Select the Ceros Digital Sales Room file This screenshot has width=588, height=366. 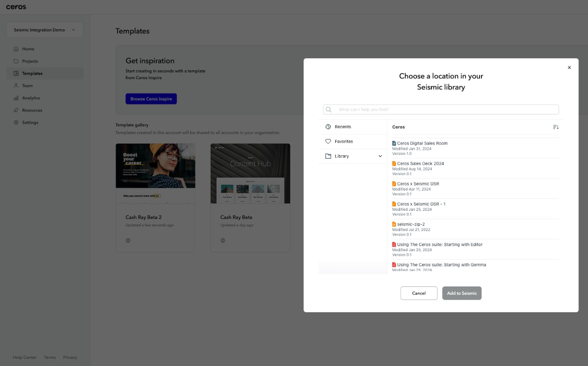(x=476, y=148)
